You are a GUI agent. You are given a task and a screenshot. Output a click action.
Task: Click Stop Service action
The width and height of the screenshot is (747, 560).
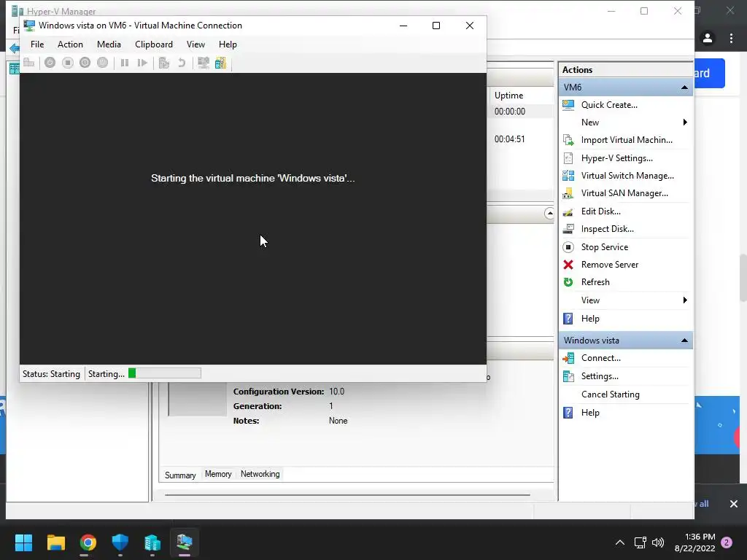click(605, 247)
